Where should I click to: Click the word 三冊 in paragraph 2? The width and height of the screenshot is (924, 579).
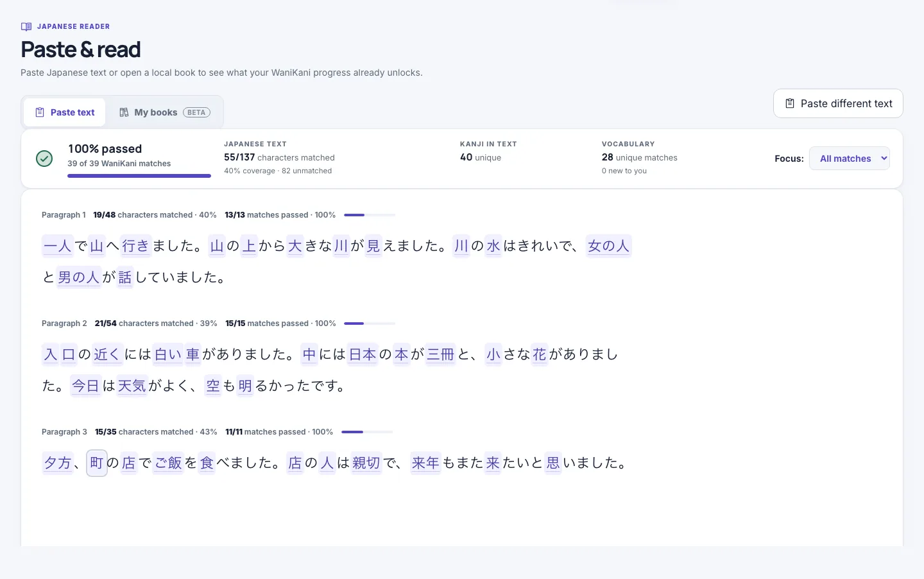point(441,354)
